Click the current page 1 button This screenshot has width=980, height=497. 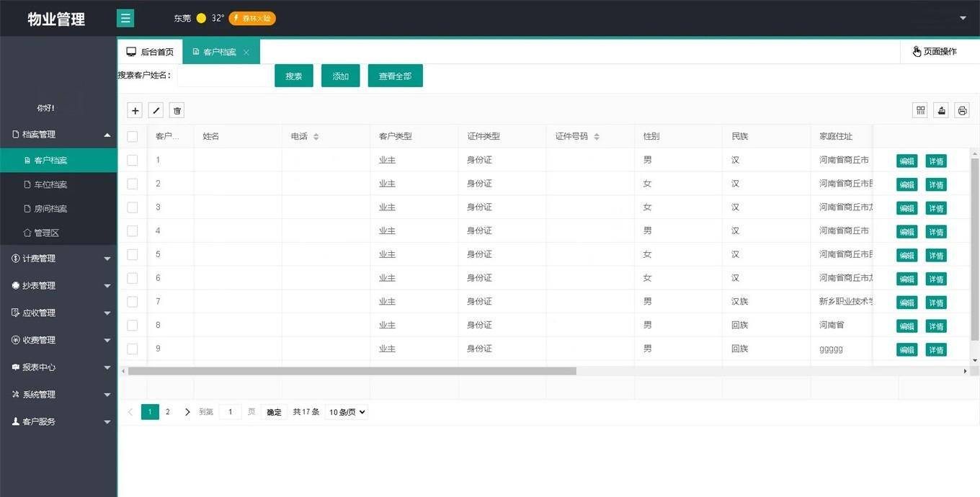point(150,412)
